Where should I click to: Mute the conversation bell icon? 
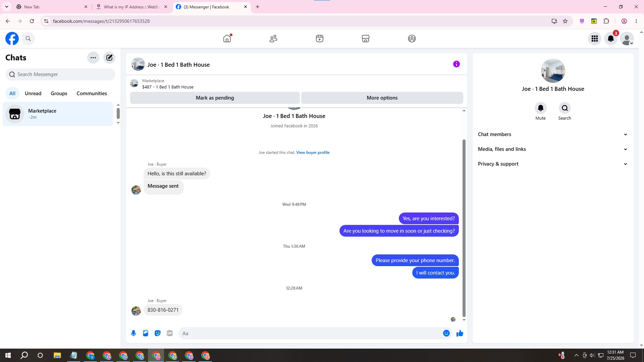541,108
